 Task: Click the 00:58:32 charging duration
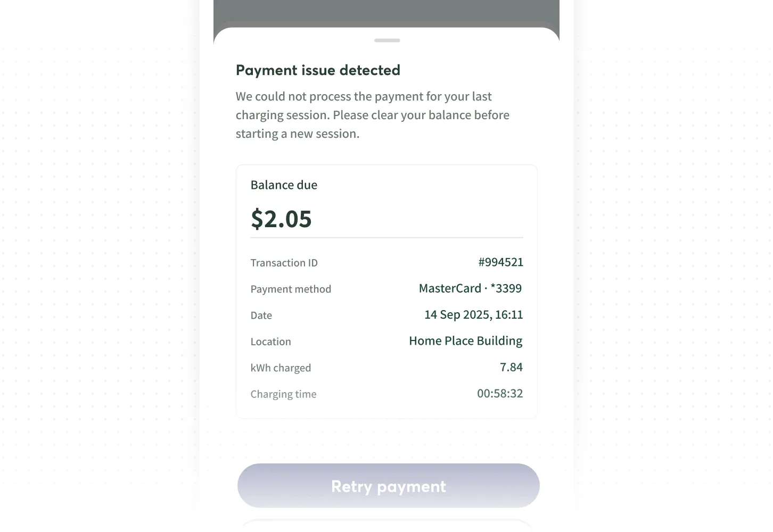(x=500, y=394)
